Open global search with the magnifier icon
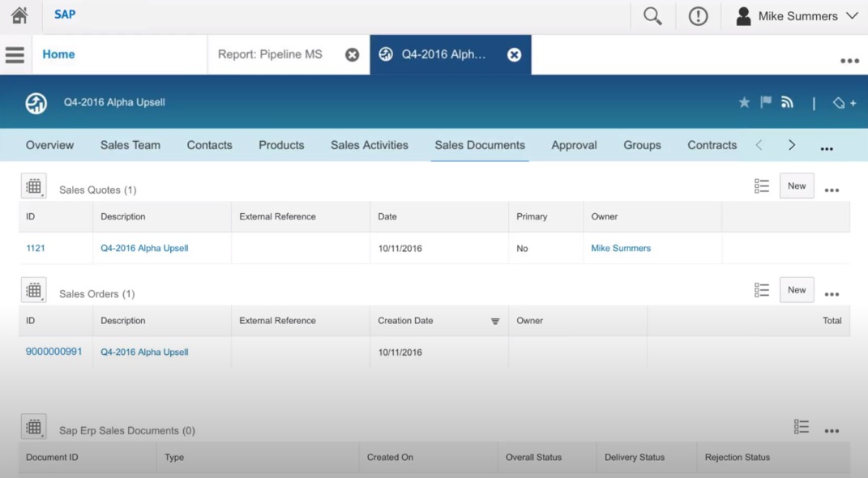The height and width of the screenshot is (478, 868). point(652,15)
